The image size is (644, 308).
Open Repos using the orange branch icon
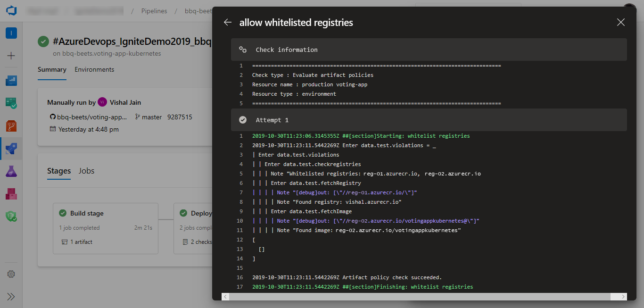(x=10, y=125)
